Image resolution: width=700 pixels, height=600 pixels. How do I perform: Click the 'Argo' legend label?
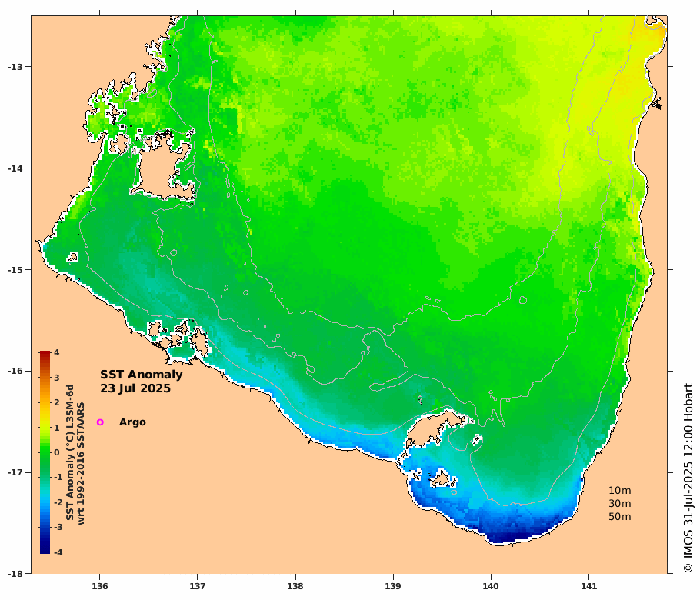click(132, 422)
